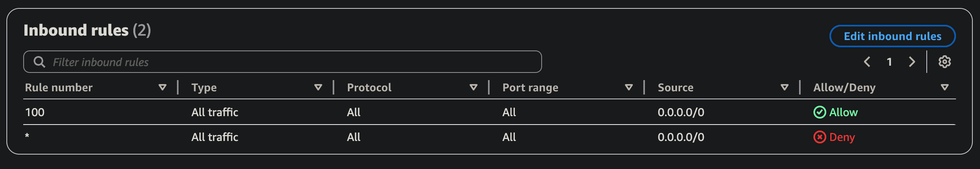Sort by Allow/Deny column arrow
The height and width of the screenshot is (169, 980).
945,87
